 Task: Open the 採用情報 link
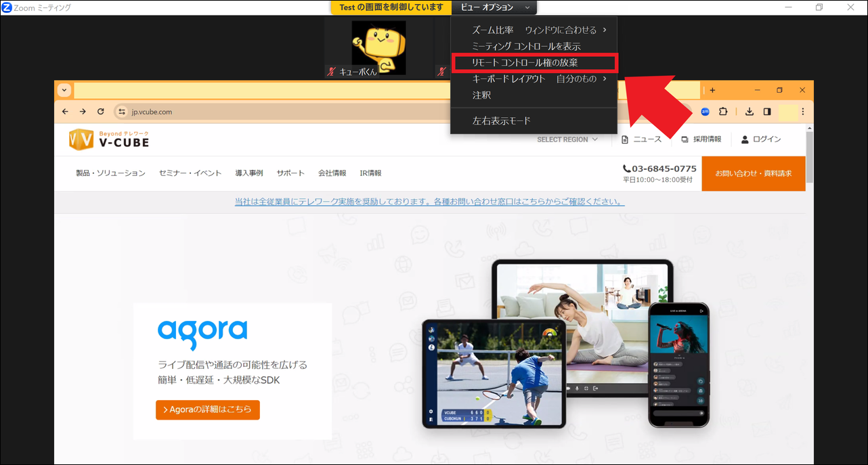point(701,139)
